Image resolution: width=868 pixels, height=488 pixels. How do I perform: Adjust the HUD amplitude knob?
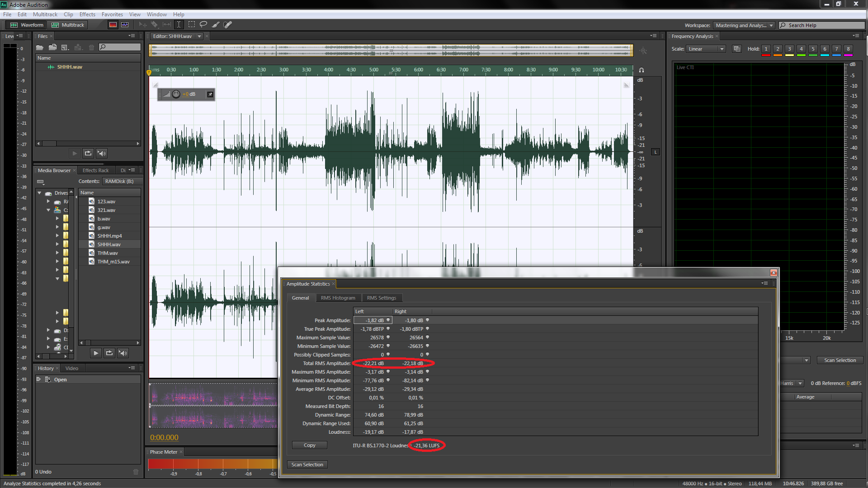pos(176,94)
